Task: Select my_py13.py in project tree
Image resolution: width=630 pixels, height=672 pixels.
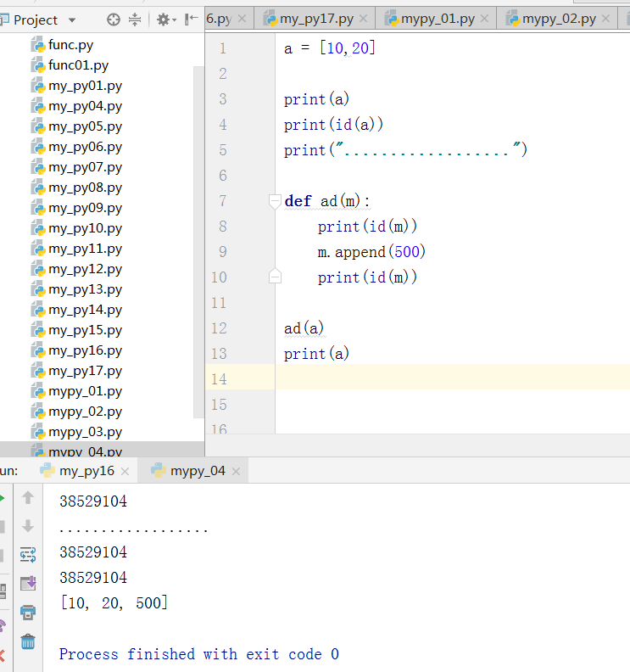Action: point(77,289)
